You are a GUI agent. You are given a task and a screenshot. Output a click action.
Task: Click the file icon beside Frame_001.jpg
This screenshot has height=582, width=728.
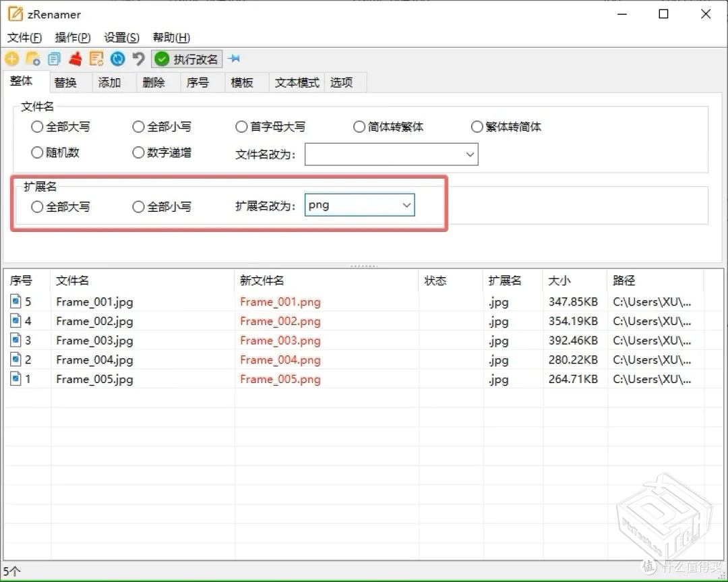pyautogui.click(x=16, y=301)
